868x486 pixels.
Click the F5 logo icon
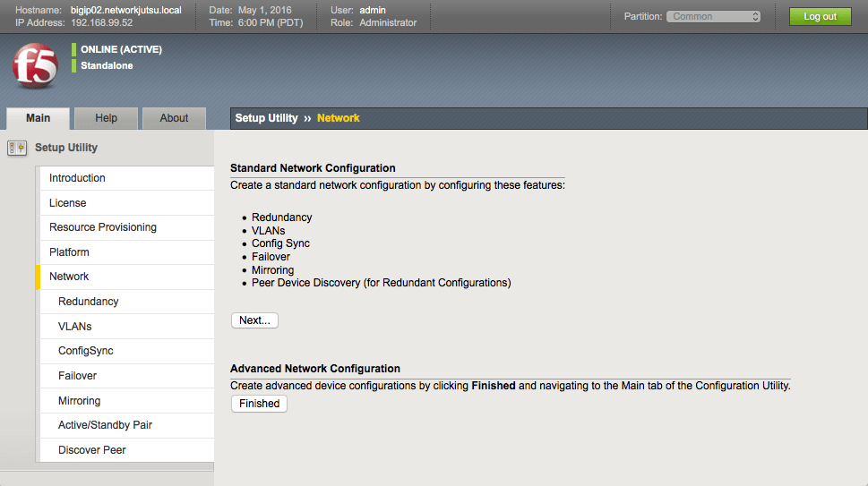click(35, 66)
